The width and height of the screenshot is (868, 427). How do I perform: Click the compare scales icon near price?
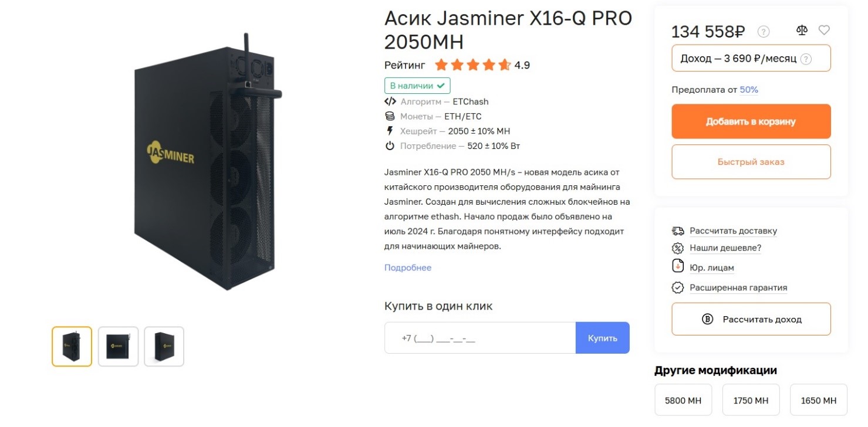point(802,30)
